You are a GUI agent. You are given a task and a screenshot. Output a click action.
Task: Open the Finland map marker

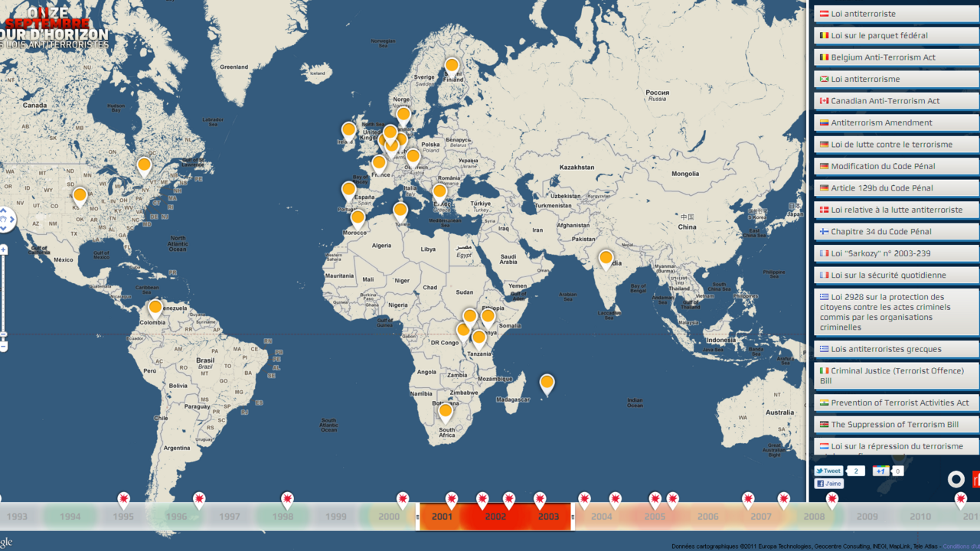point(452,66)
